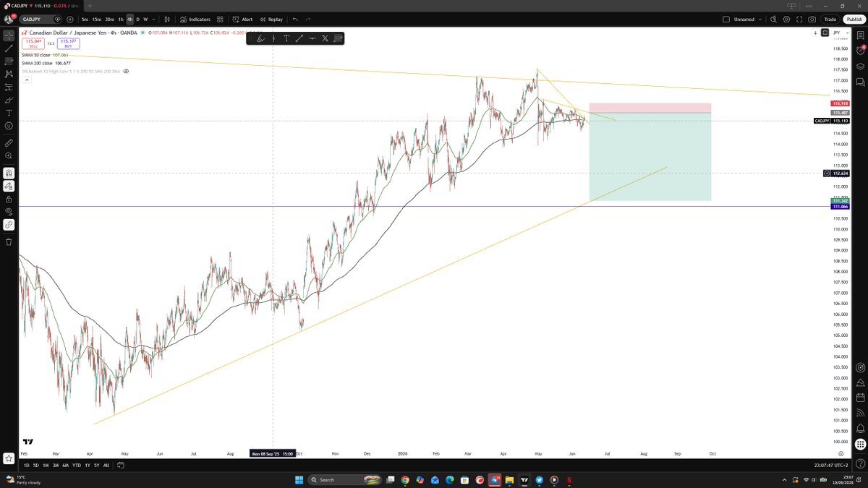Image resolution: width=868 pixels, height=488 pixels.
Task: Click the X icon in floating drawing toolbar
Action: pos(325,38)
